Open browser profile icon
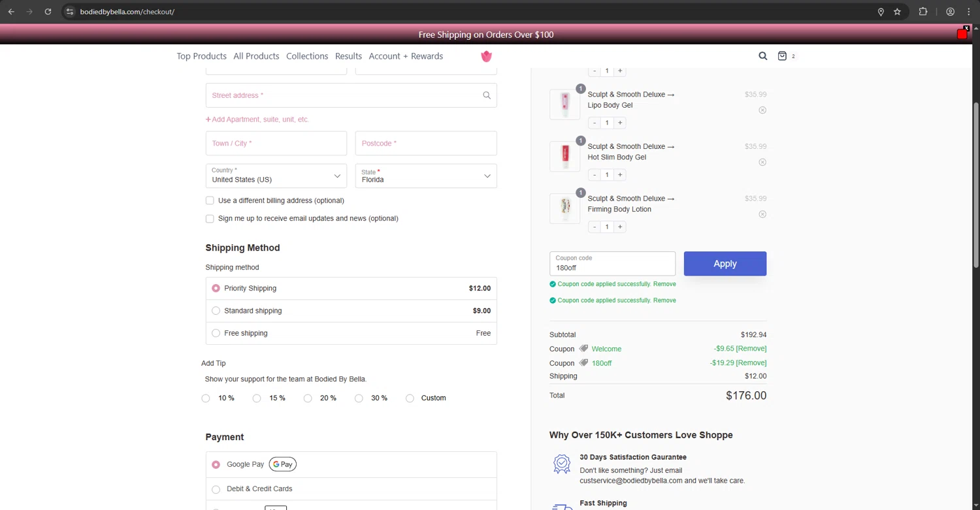Viewport: 980px width, 510px height. (x=951, y=12)
